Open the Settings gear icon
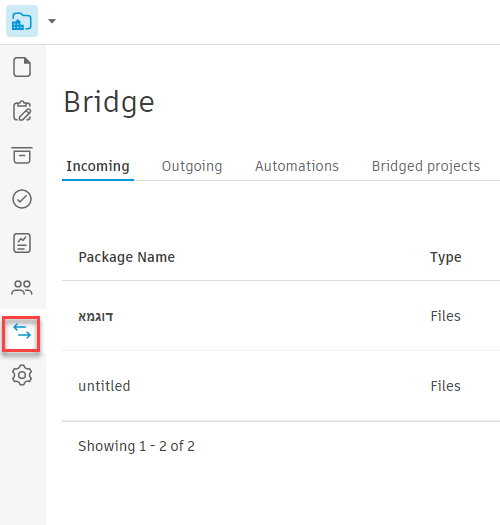Screen dimensions: 500x525 pyautogui.click(x=22, y=375)
